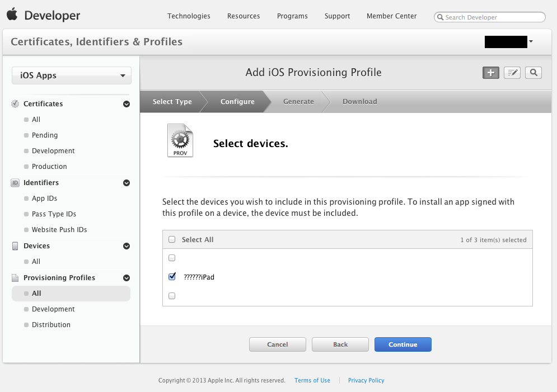Click the Back button

pyautogui.click(x=340, y=344)
